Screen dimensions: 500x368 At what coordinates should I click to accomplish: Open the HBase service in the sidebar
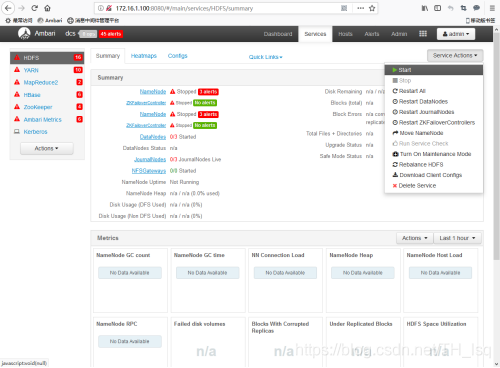point(32,95)
